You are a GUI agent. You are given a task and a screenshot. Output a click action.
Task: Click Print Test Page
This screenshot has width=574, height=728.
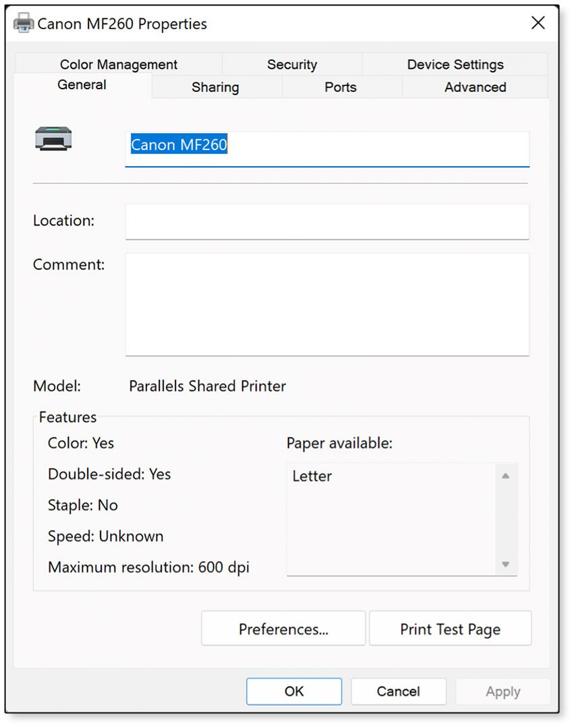[x=450, y=628]
